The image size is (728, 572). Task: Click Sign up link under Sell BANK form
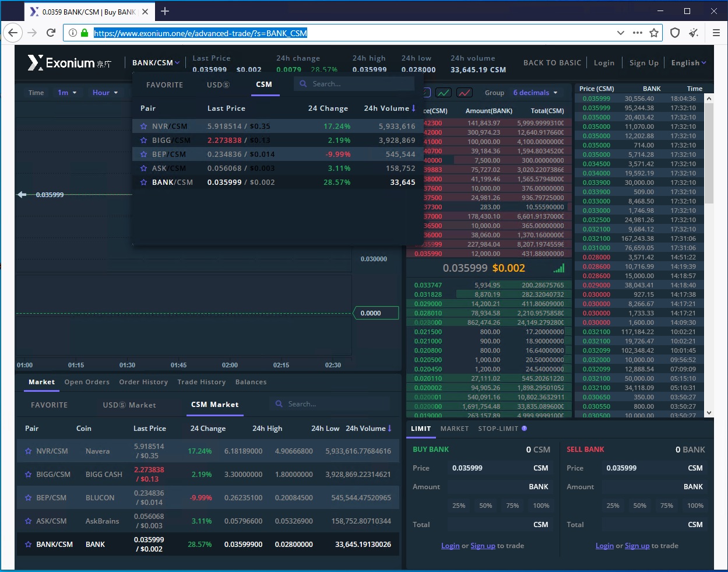pos(637,546)
